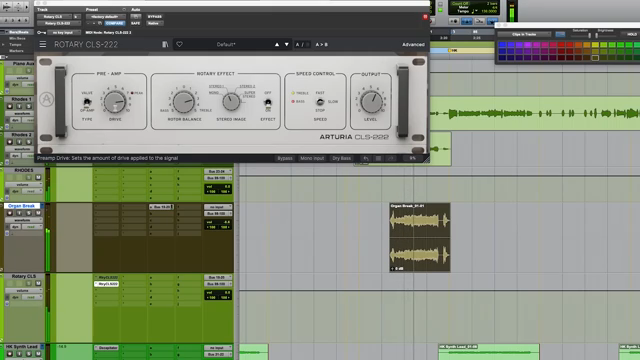Flip the Fast/Slow/Stop speed switch

[320, 102]
